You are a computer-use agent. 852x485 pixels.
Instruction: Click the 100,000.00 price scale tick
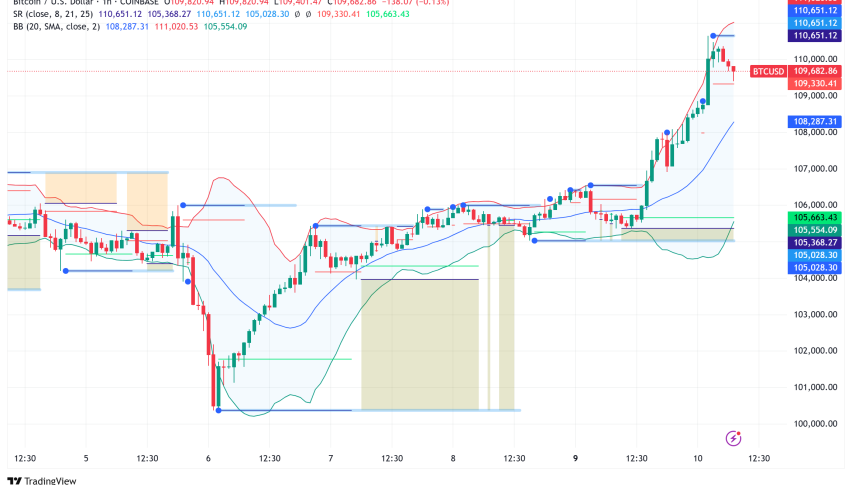(815, 424)
